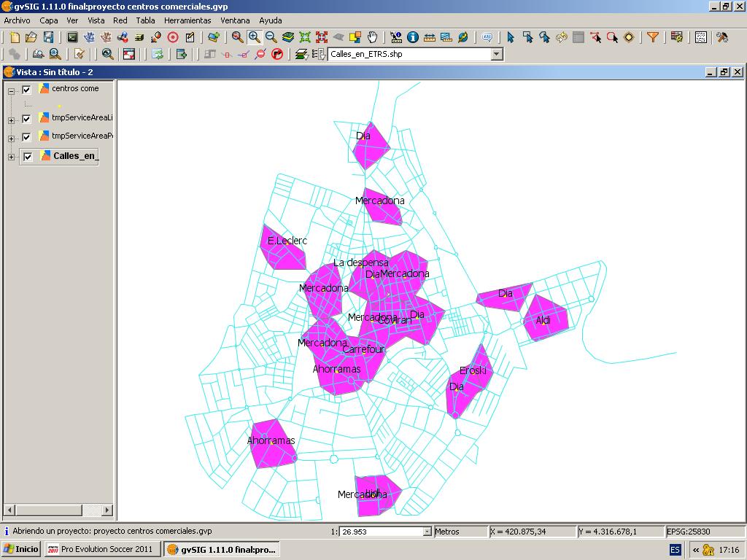Viewport: 747px width, 560px height.
Task: Click the yellow point symbol under centros come
Action: click(x=60, y=106)
